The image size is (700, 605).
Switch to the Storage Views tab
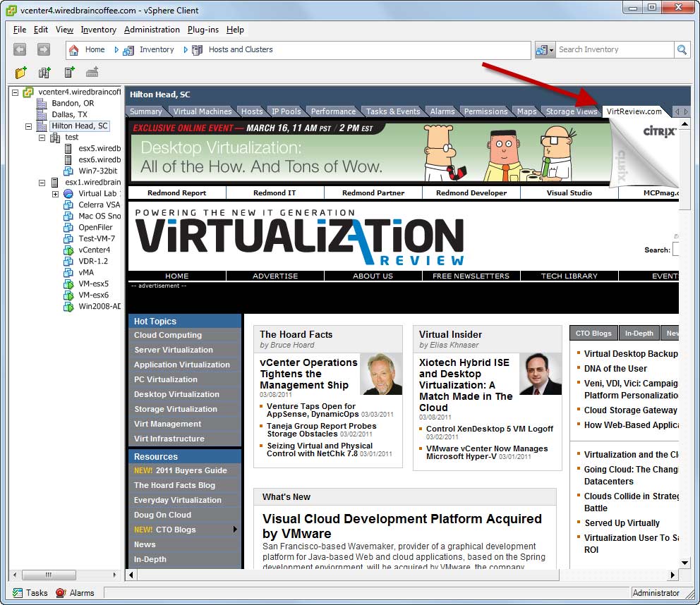[572, 111]
